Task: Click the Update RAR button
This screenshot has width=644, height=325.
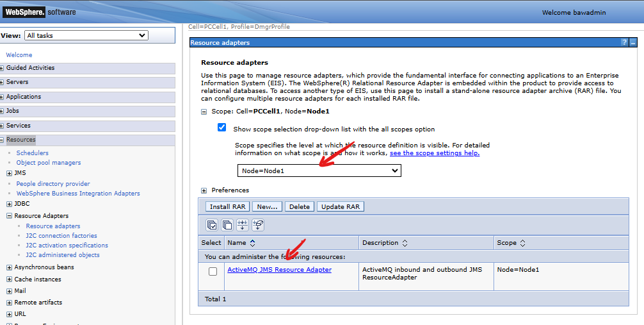Action: point(341,206)
